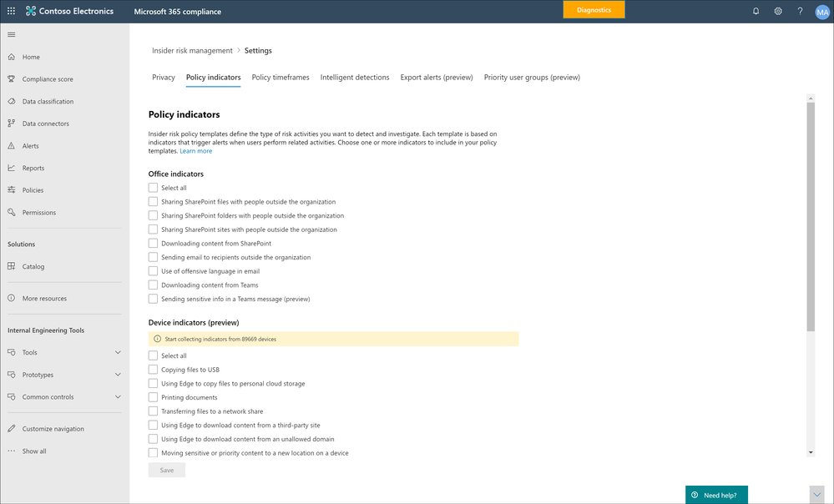Enable Downloading content from SharePoint
Screen dimensions: 834x504
[153, 244]
